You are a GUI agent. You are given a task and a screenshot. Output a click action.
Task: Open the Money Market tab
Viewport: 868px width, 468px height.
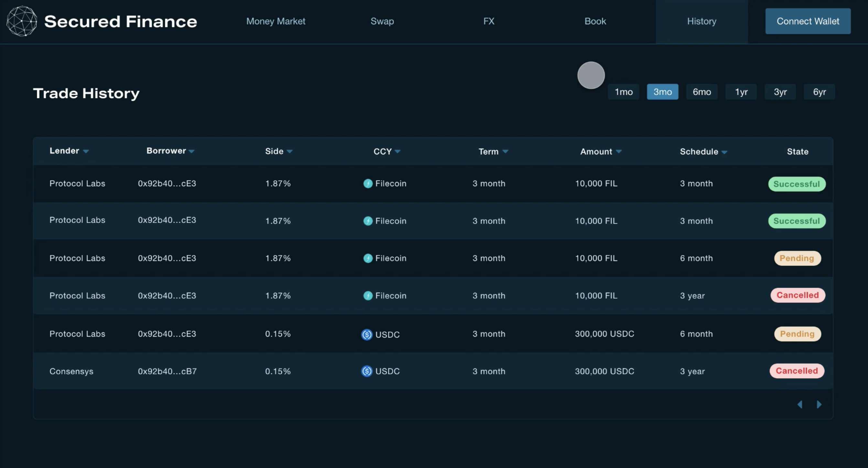point(276,21)
